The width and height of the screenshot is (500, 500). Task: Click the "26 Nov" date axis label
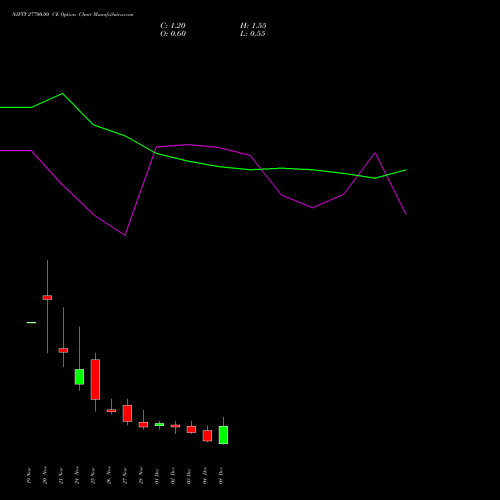coord(109,475)
